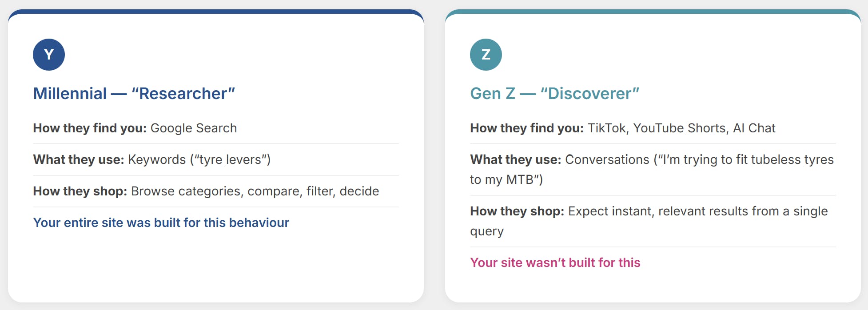Click "How they find you:" label in Millennial card
This screenshot has width=868, height=310.
point(90,128)
